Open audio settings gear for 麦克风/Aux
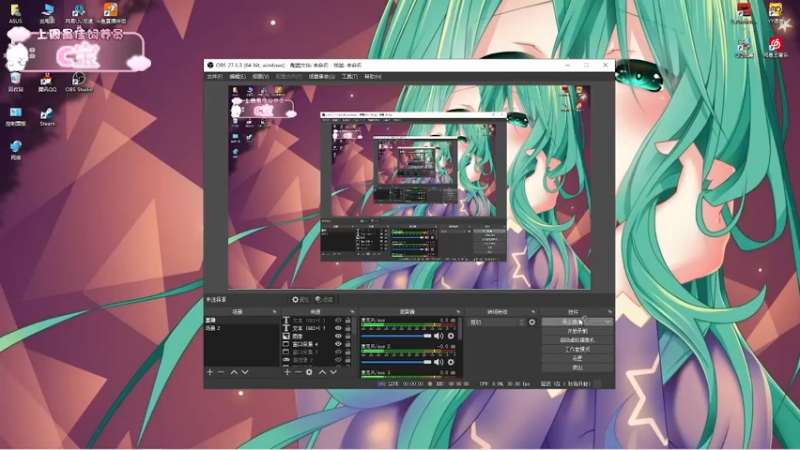The width and height of the screenshot is (800, 450). point(451,336)
